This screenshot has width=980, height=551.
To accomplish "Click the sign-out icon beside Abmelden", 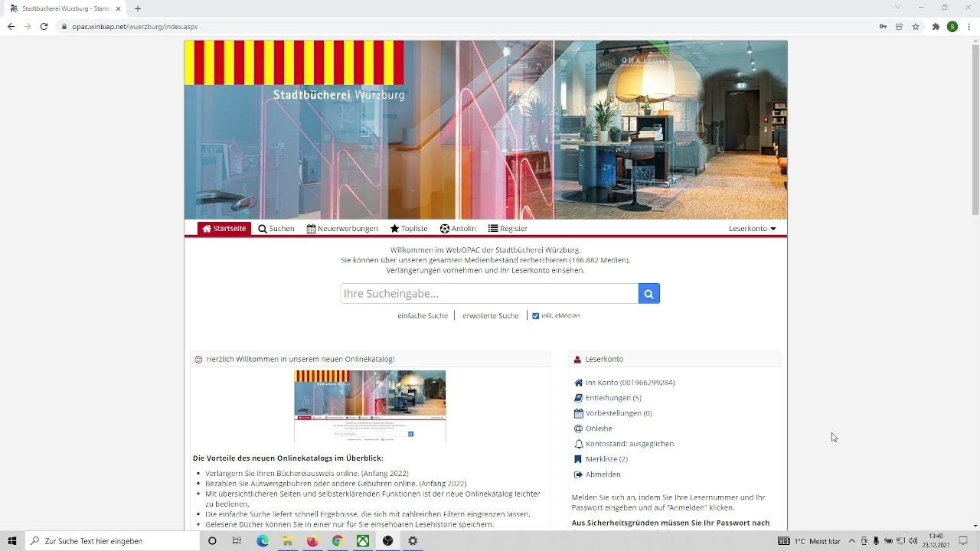I will click(x=578, y=474).
